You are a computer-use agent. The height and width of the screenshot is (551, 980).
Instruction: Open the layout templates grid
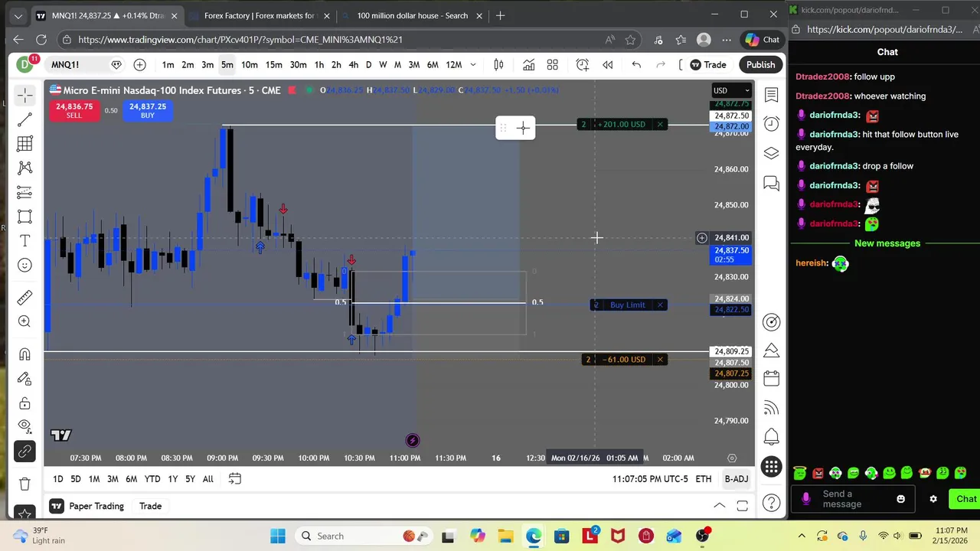(552, 65)
